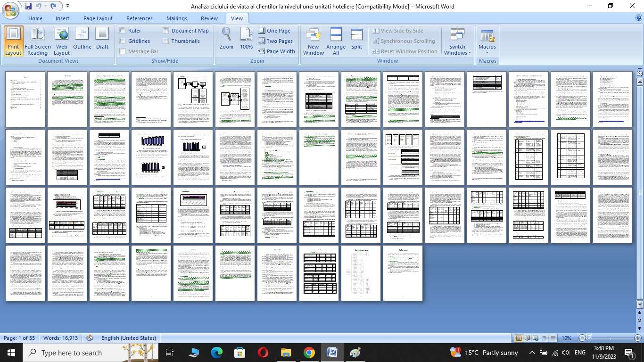Switch to Full Screen Reading view
Screen dimensions: 644x362
pyautogui.click(x=37, y=41)
